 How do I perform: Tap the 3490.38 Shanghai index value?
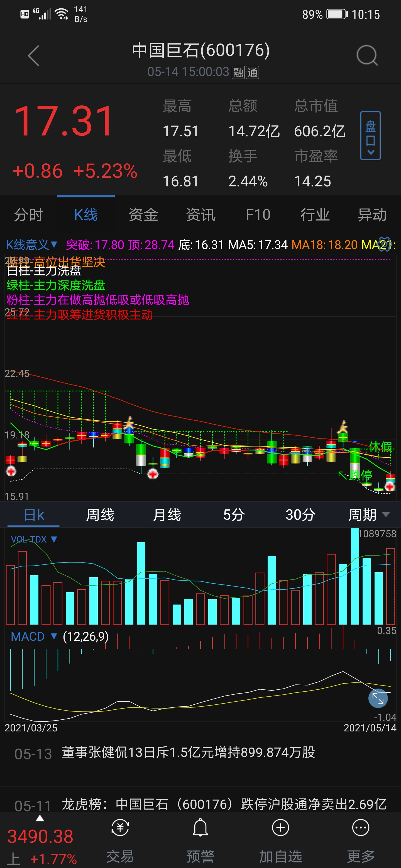coord(40,836)
